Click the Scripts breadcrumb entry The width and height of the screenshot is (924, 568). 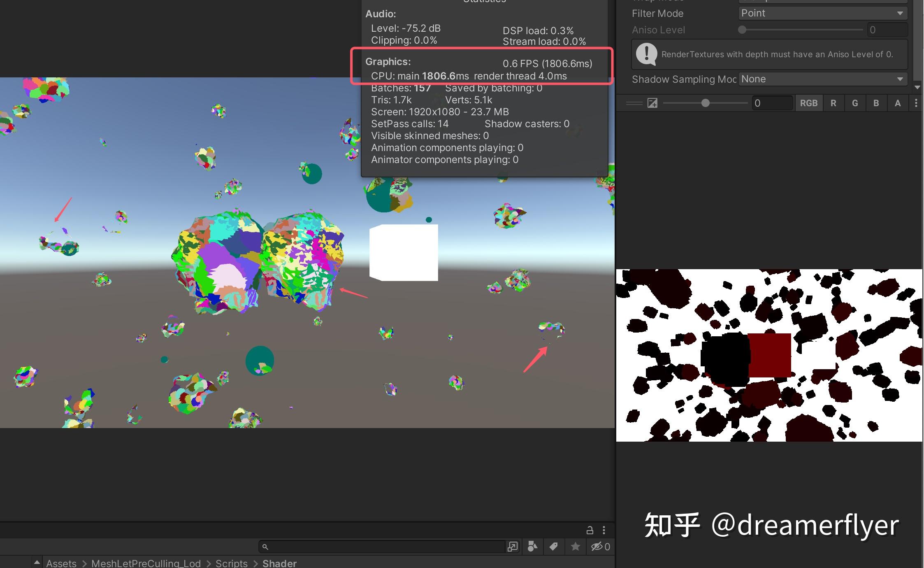231,563
